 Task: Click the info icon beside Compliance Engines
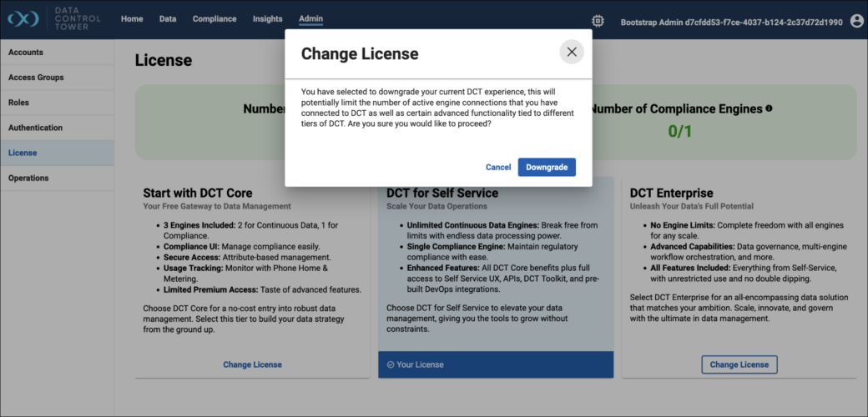769,108
